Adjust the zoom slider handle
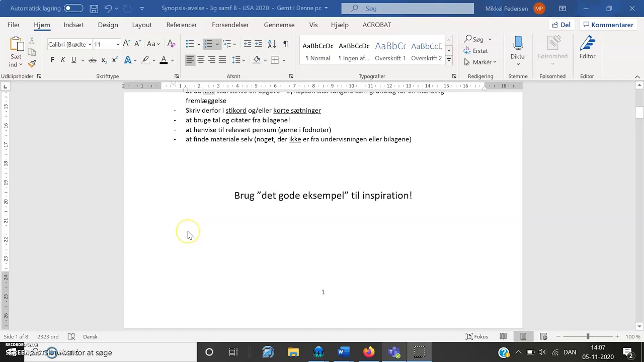This screenshot has width=644, height=362. [x=588, y=337]
